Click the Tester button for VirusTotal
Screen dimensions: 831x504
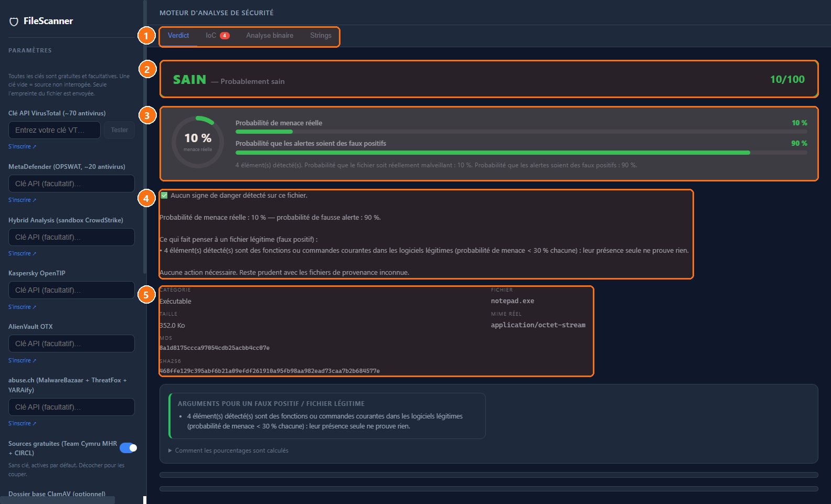coord(119,130)
